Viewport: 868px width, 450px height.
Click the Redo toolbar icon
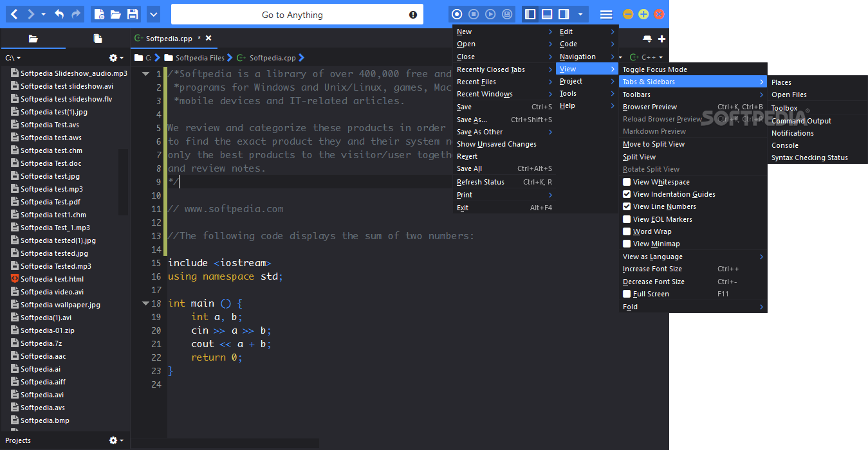[x=76, y=14]
